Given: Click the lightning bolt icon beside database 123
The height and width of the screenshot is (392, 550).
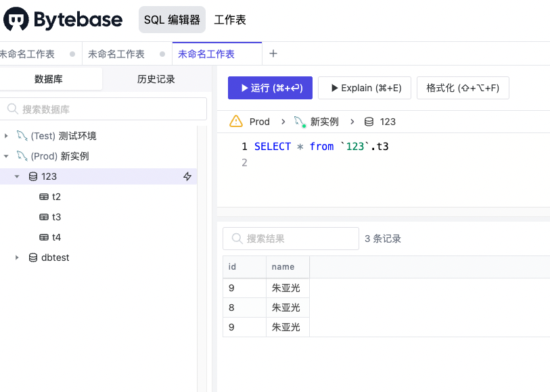Looking at the screenshot, I should [x=187, y=176].
